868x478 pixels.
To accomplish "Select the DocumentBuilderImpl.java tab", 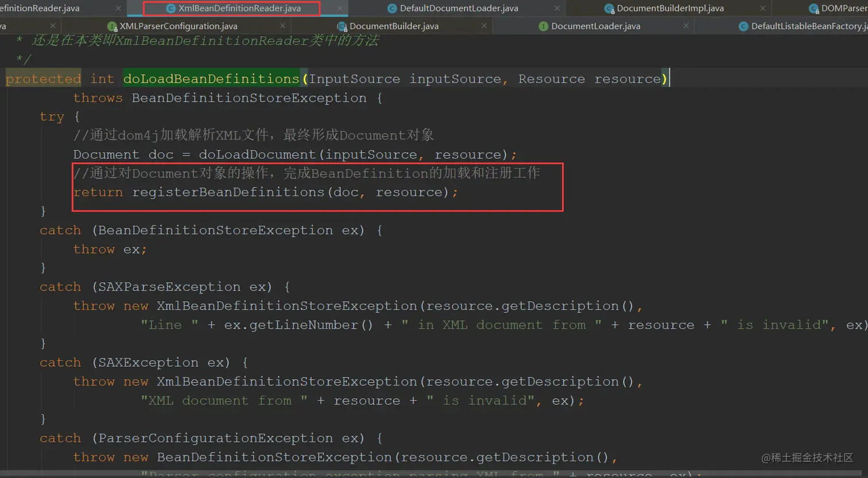I will [670, 9].
